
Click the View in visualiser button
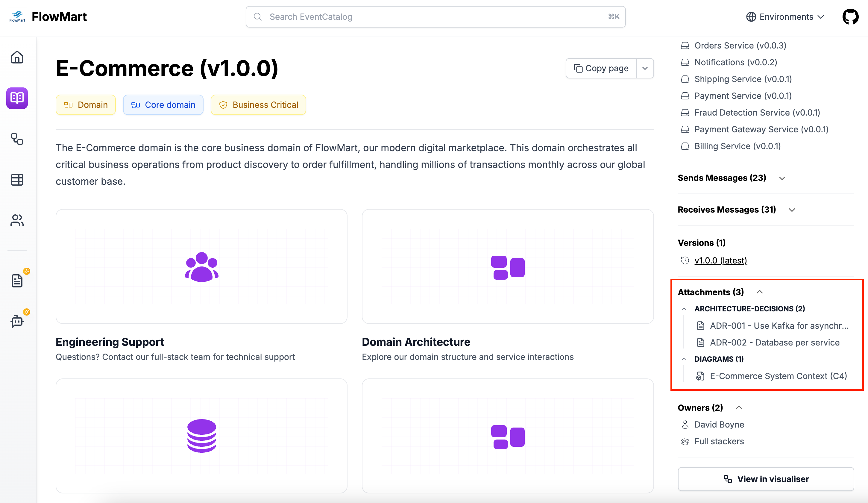click(766, 478)
